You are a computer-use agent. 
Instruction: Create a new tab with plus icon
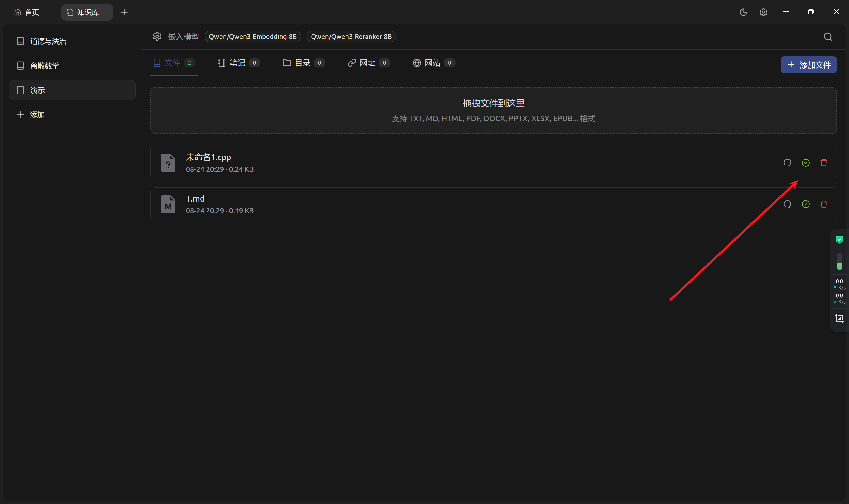point(124,12)
